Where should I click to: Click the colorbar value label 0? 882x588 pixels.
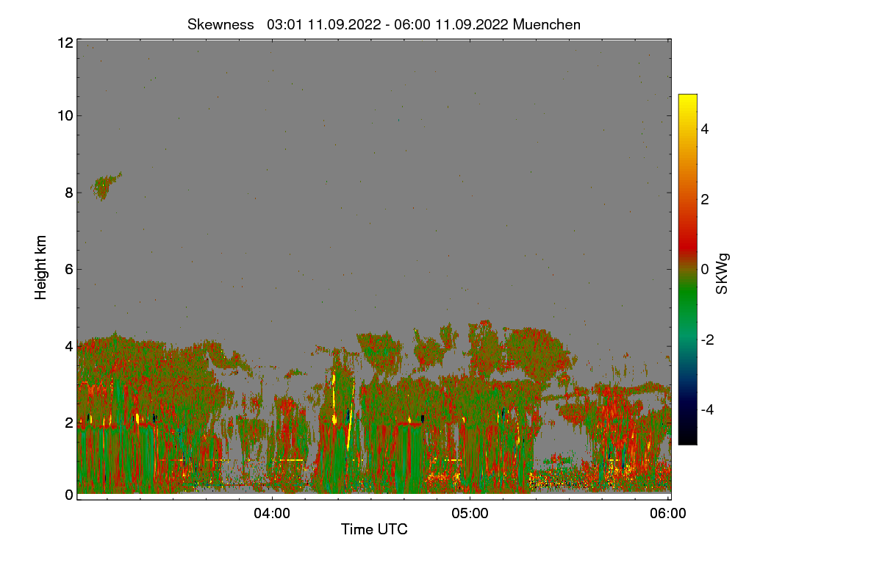[705, 269]
